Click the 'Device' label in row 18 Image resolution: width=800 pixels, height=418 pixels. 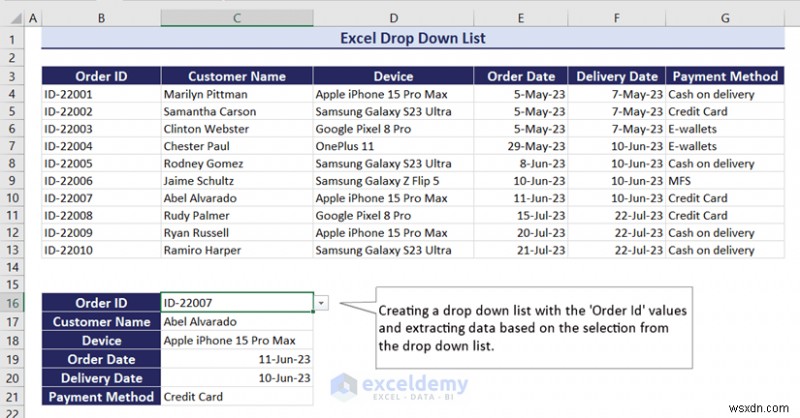point(101,340)
